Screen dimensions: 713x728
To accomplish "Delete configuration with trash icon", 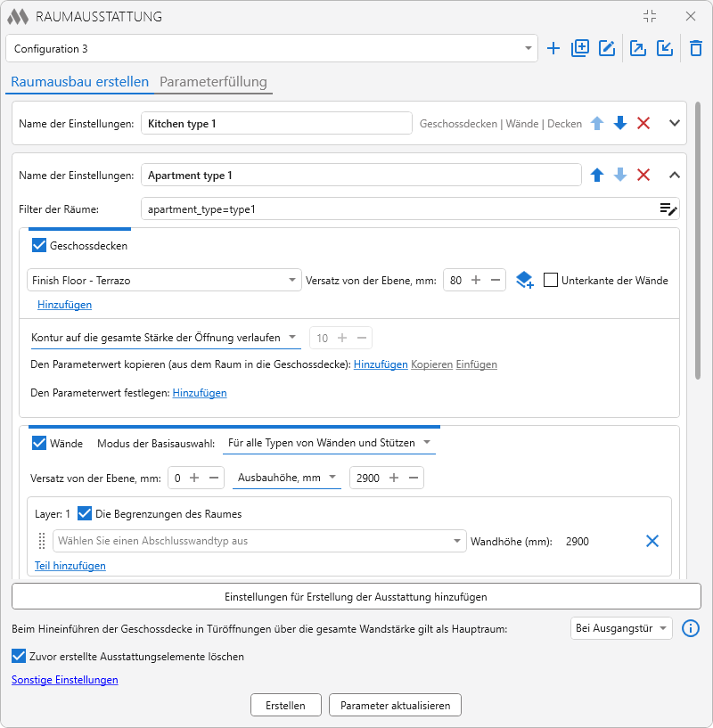I will click(x=696, y=48).
